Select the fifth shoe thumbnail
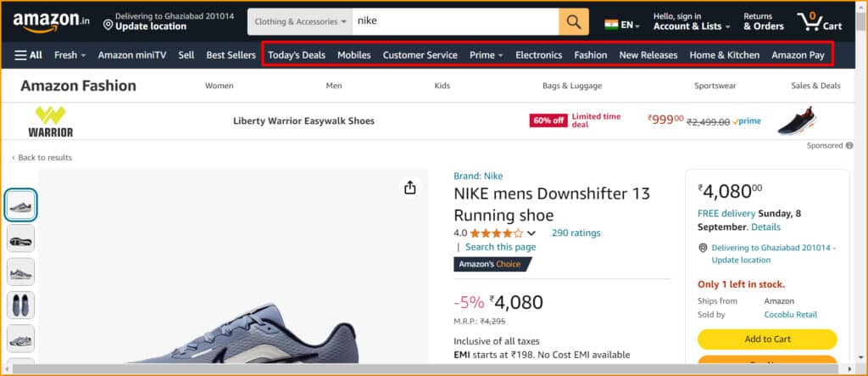 (21, 339)
